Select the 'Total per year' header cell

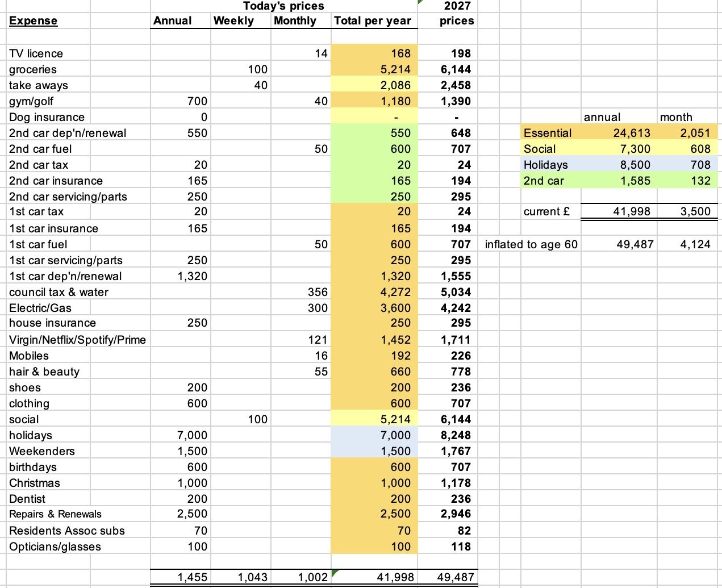point(373,21)
